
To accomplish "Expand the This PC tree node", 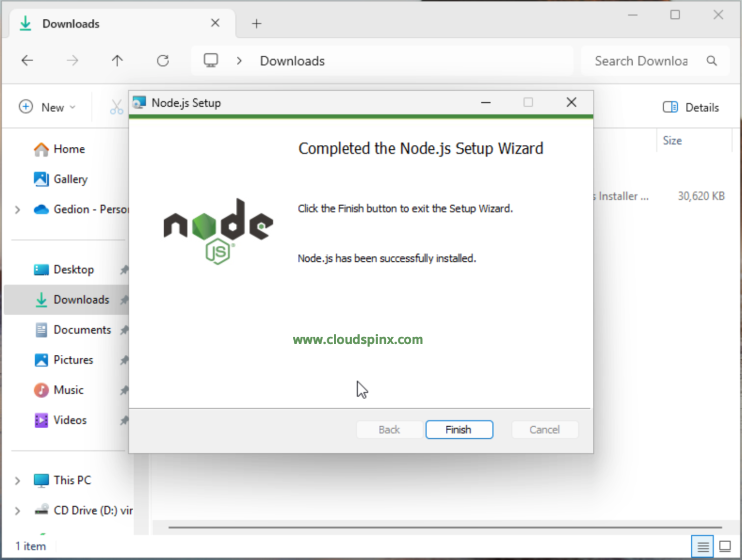I will [17, 481].
